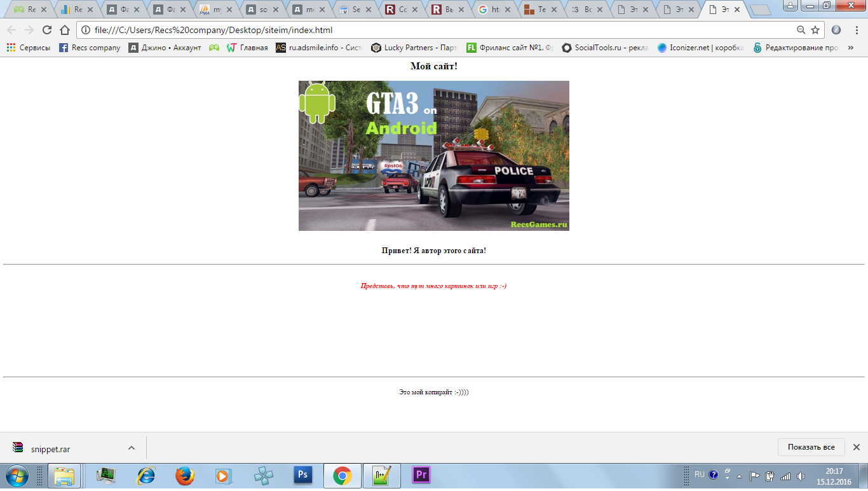Click the forward navigation arrow
868x491 pixels.
(29, 30)
